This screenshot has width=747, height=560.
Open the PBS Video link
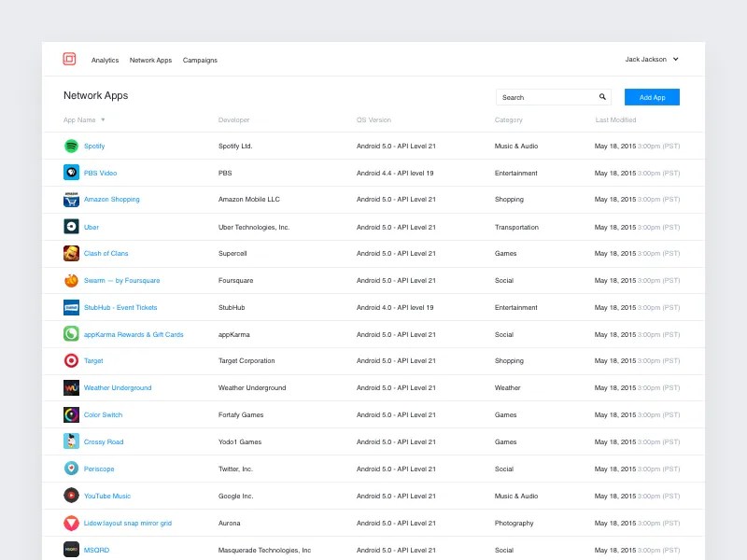(100, 173)
